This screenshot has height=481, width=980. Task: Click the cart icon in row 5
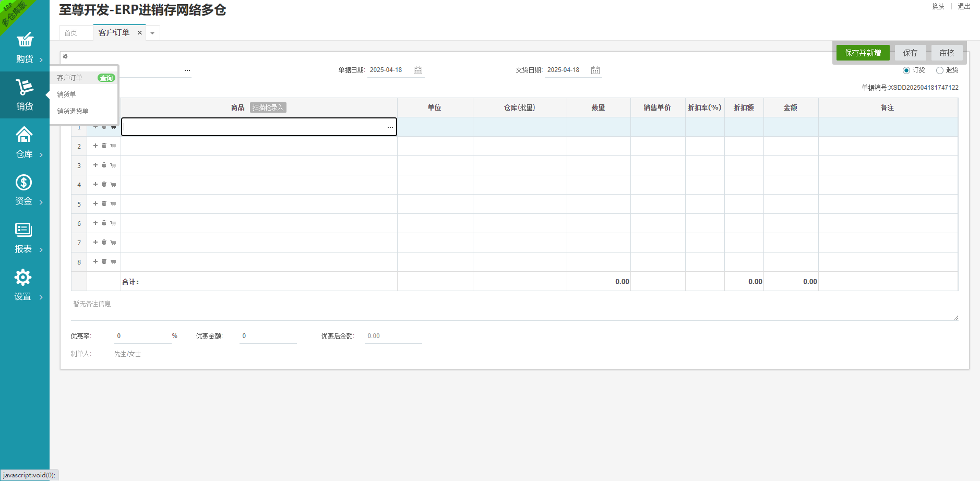(113, 204)
